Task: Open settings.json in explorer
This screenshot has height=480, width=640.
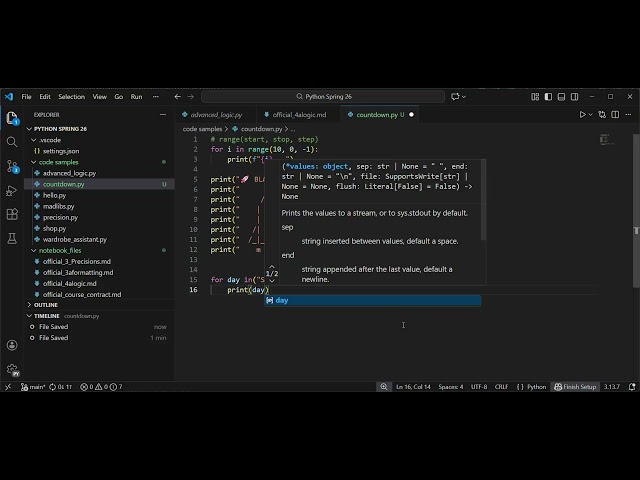Action: coord(99,151)
